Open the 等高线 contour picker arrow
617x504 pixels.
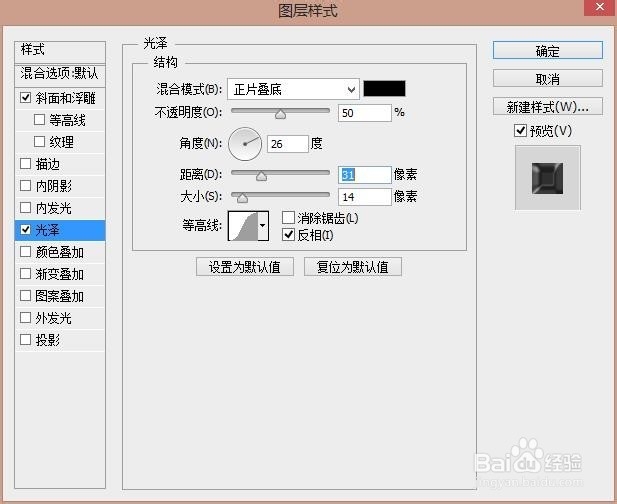click(263, 225)
